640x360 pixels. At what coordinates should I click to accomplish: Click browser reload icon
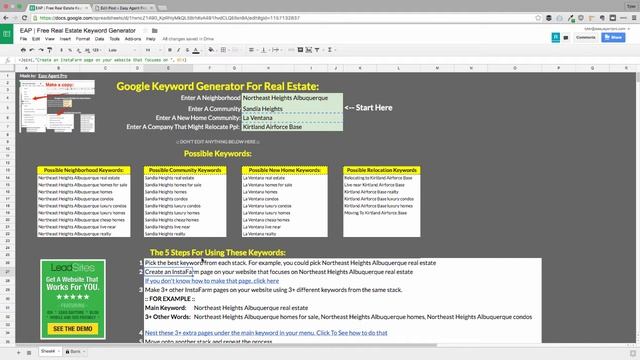tap(24, 18)
